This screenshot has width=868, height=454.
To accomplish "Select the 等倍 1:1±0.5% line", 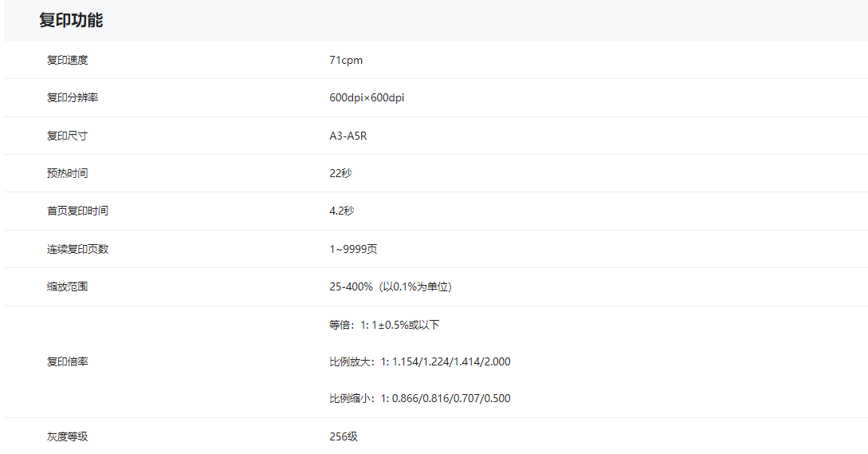I will coord(384,325).
